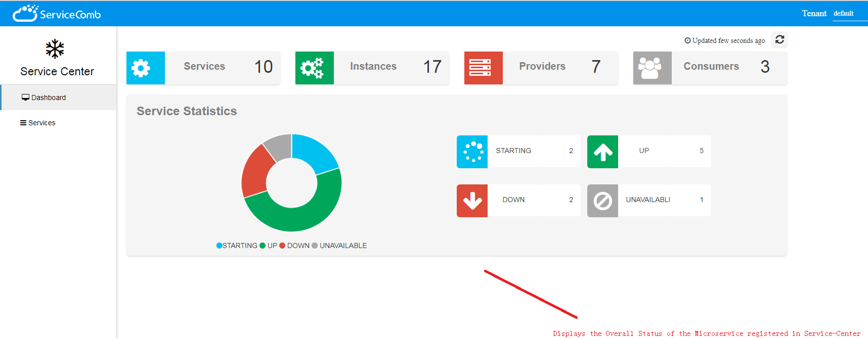Click the gray Consumers people icon
Image resolution: width=868 pixels, height=339 pixels.
click(652, 68)
